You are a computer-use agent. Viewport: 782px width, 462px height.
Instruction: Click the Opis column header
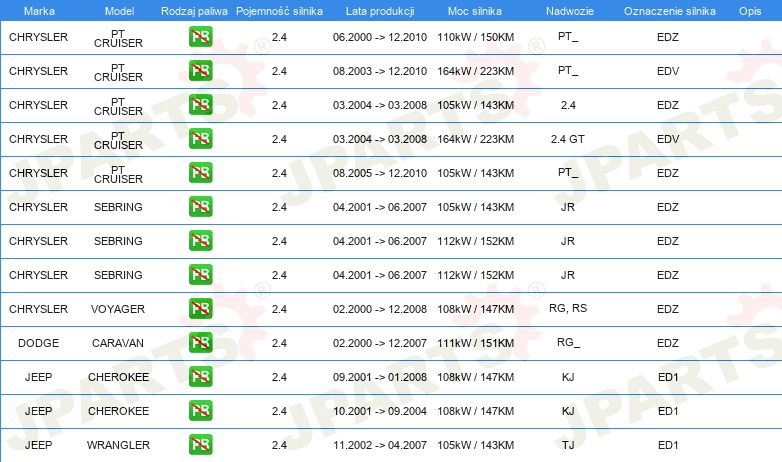click(x=750, y=11)
